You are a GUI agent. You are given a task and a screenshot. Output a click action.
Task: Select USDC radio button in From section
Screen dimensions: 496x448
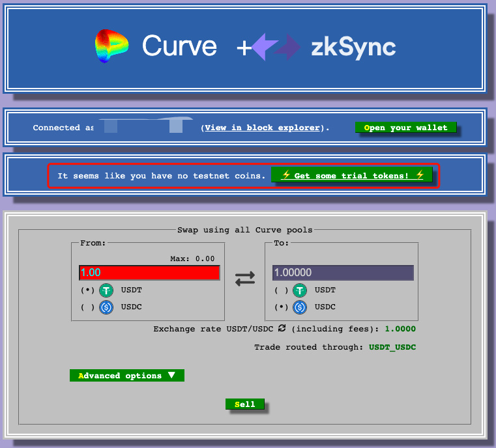tap(87, 307)
